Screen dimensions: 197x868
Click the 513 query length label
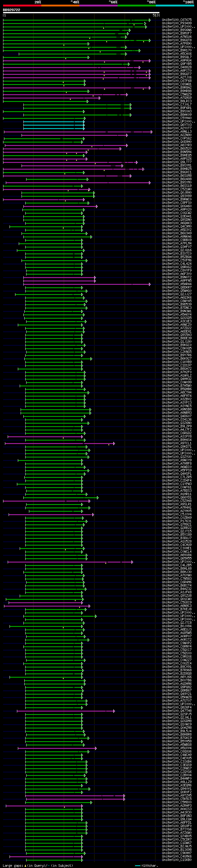click(x=155, y=15)
